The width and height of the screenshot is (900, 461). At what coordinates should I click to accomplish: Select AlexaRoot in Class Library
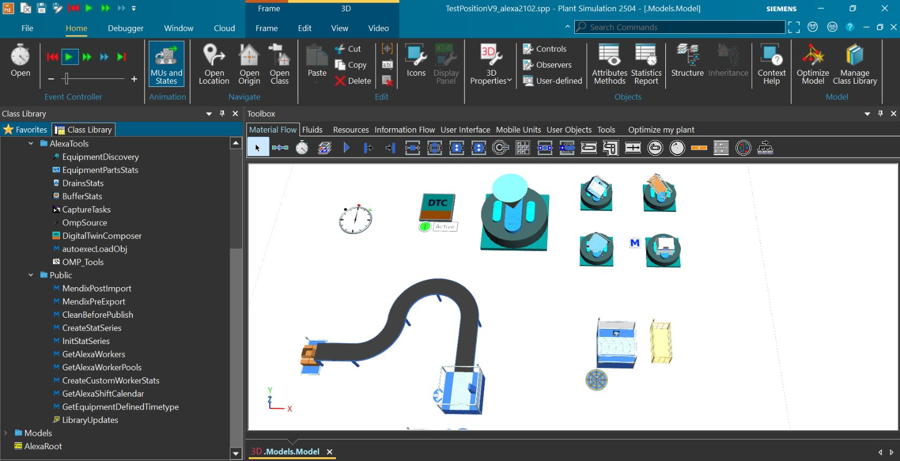(43, 446)
